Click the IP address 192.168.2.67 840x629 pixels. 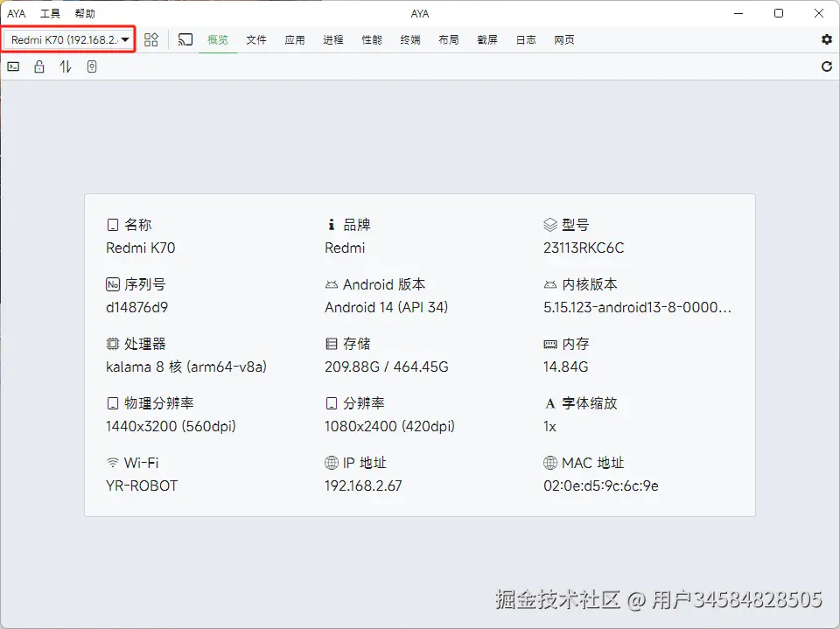click(363, 486)
